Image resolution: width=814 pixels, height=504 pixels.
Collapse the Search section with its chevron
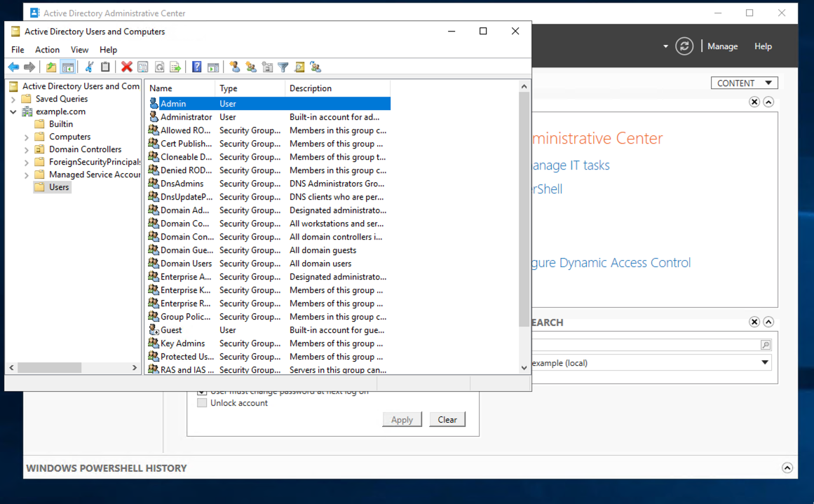(x=768, y=322)
